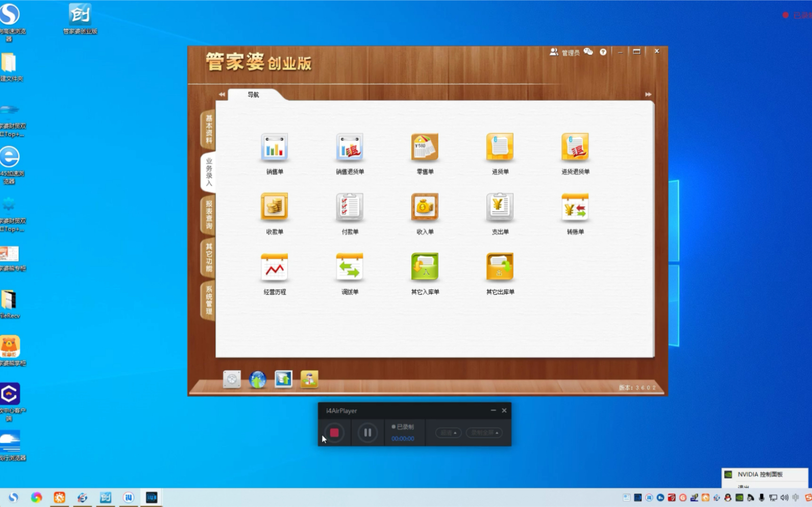Image resolution: width=812 pixels, height=507 pixels.
Task: Open the 零售单 retail order icon
Action: (425, 147)
